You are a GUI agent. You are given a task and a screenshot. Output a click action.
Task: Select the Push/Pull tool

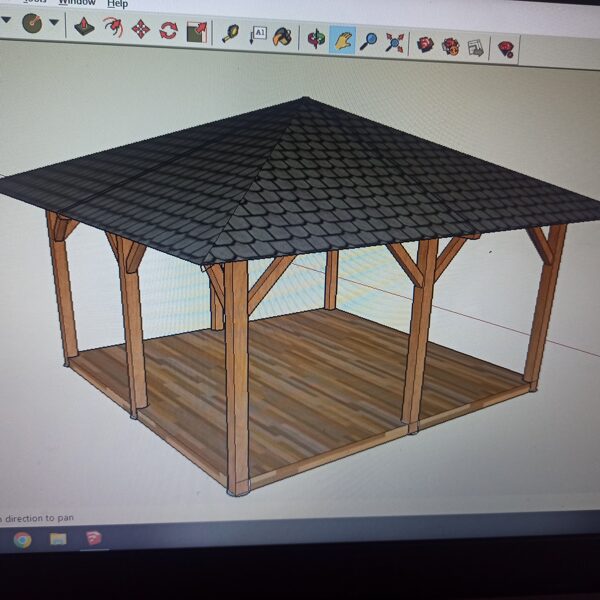tap(84, 27)
